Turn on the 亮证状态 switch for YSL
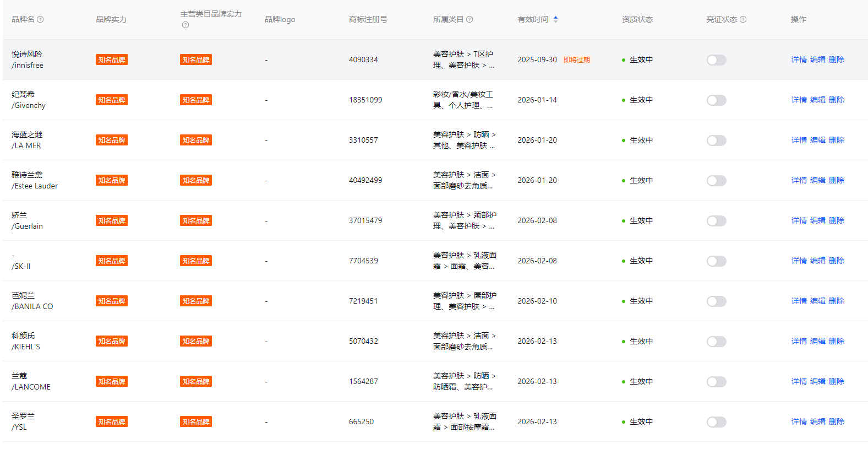Image resolution: width=868 pixels, height=454 pixels. 716,422
